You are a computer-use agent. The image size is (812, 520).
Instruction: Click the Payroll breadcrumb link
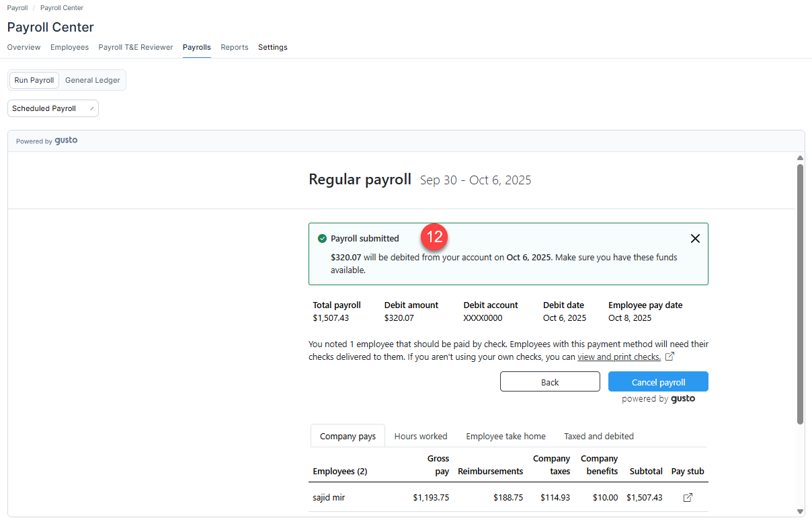pyautogui.click(x=17, y=7)
